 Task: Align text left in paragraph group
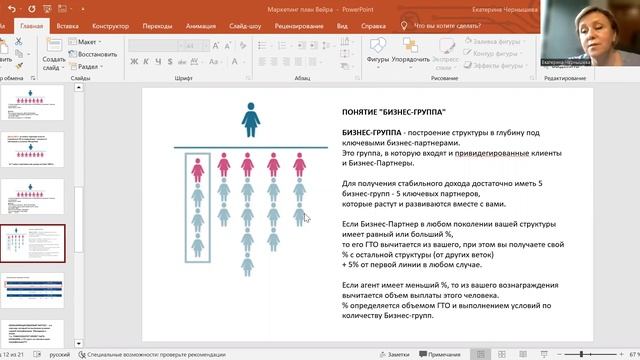click(262, 62)
